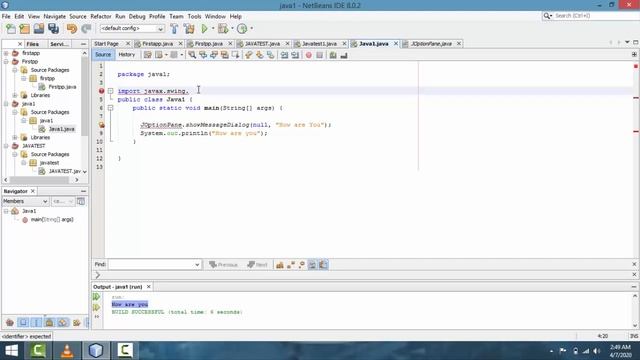The width and height of the screenshot is (640, 360).
Task: Click the Next button in Find bar
Action: click(x=257, y=265)
